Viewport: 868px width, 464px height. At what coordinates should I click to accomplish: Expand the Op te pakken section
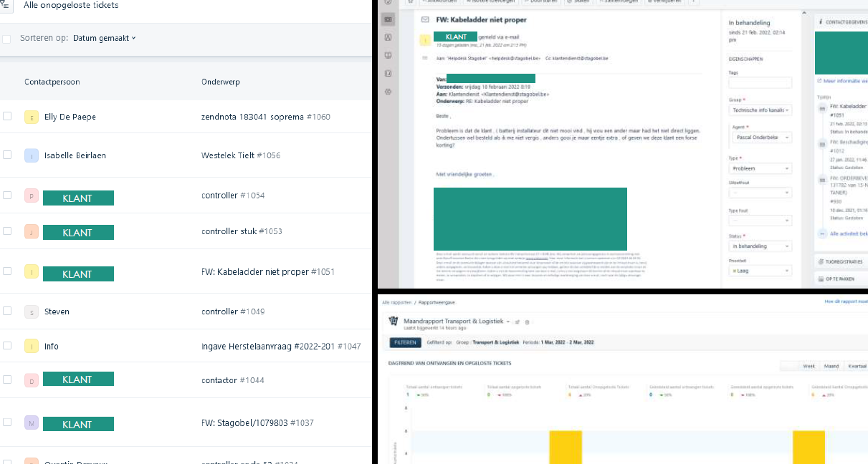[x=842, y=279]
